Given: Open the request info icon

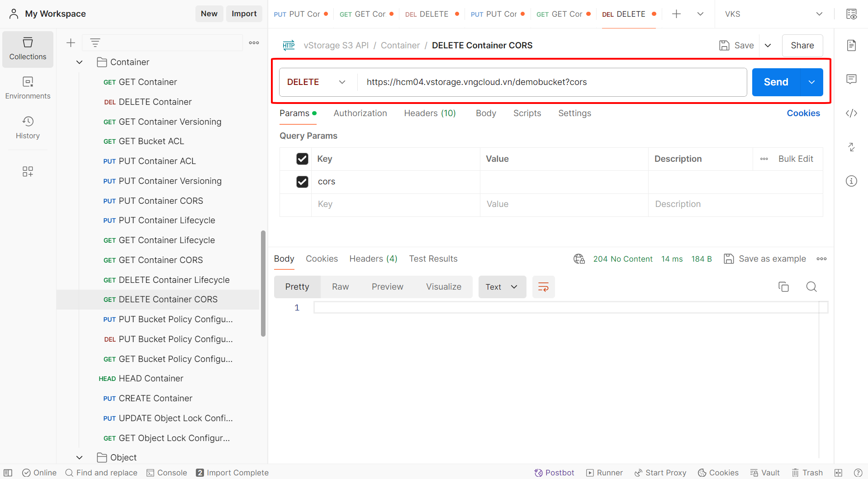Looking at the screenshot, I should click(x=851, y=181).
